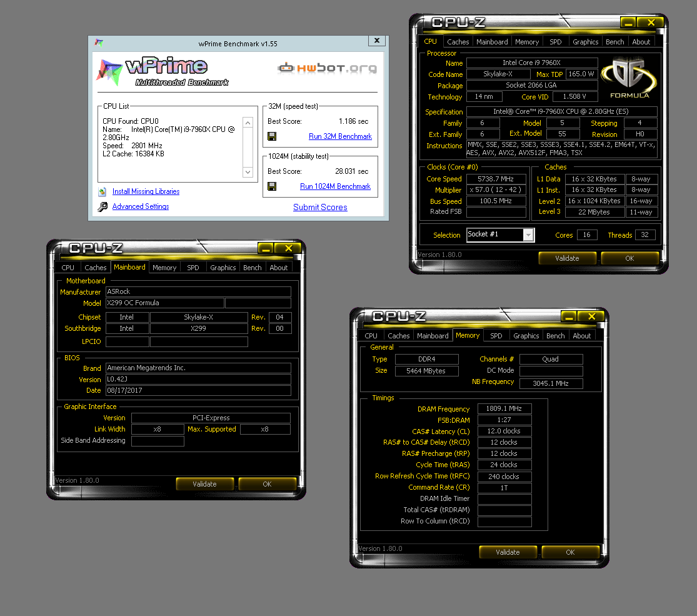The image size is (697, 616).
Task: Click the CPU List scroll up arrow
Action: (x=248, y=123)
